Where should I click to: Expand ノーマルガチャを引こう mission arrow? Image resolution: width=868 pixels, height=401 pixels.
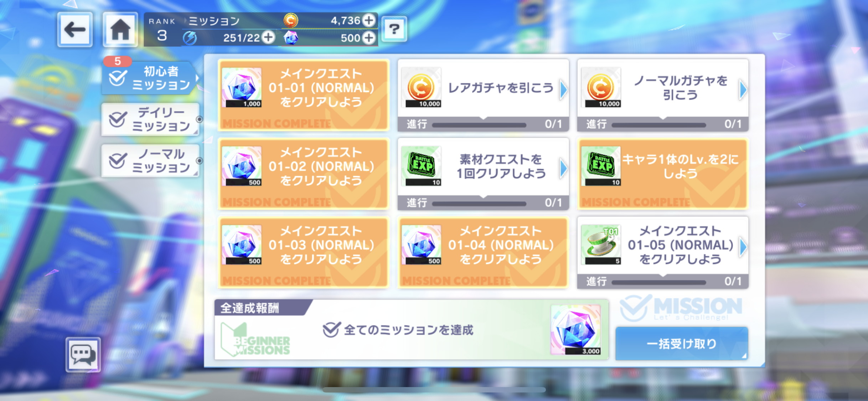743,89
